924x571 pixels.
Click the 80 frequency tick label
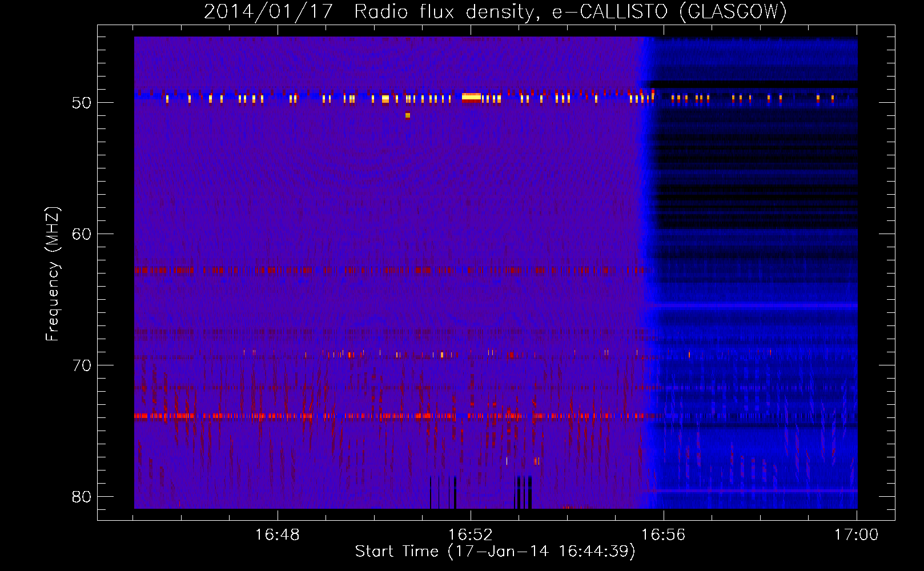point(82,497)
